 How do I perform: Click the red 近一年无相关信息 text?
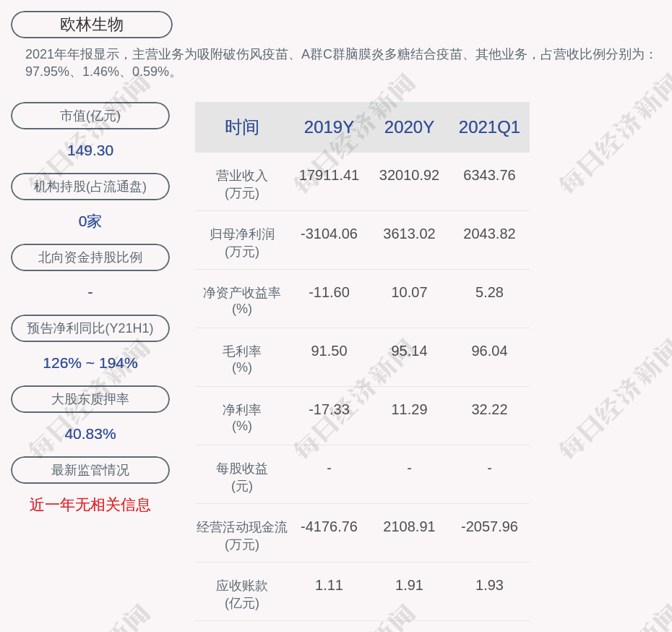click(90, 505)
